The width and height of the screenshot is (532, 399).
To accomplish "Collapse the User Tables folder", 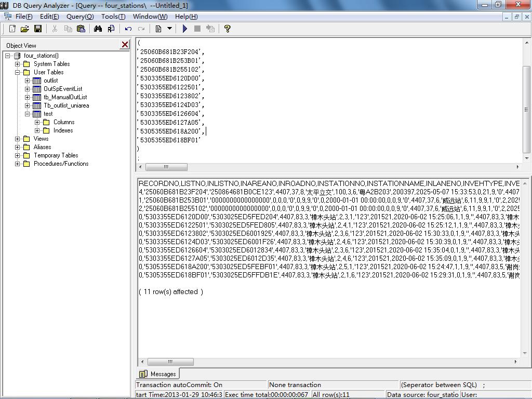I will [x=17, y=72].
